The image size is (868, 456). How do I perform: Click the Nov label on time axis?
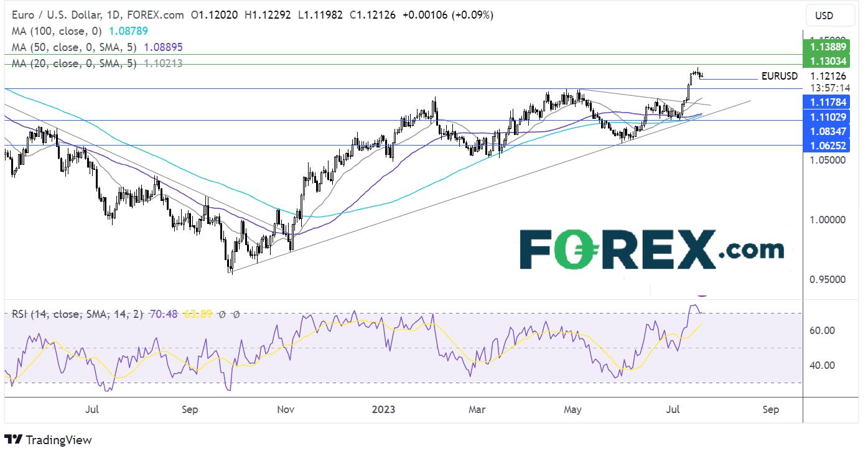[286, 410]
